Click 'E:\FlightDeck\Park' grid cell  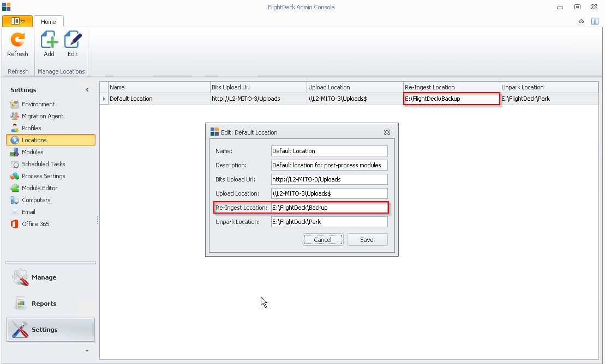click(x=549, y=99)
